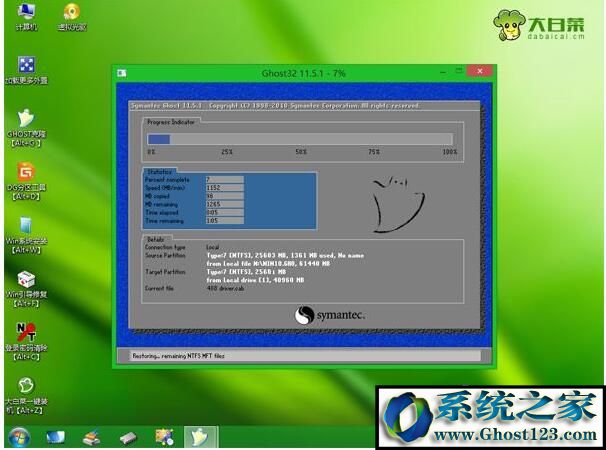Launch GHOST clone (Alt+G) desktop icon
The image size is (606, 450).
[26, 128]
